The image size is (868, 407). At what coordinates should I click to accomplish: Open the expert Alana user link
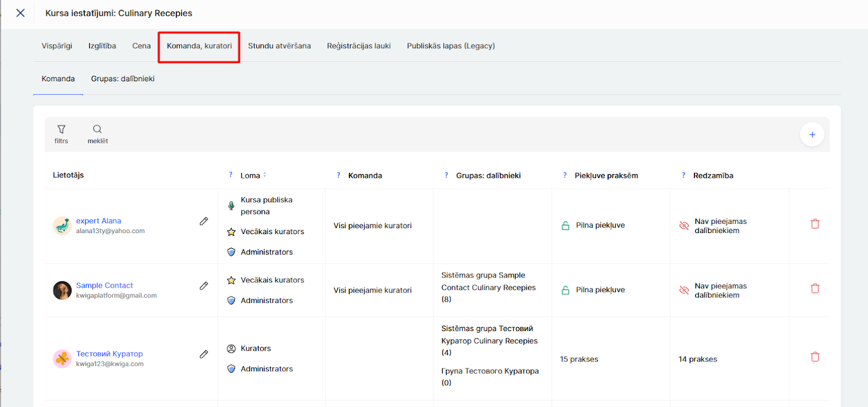(99, 221)
